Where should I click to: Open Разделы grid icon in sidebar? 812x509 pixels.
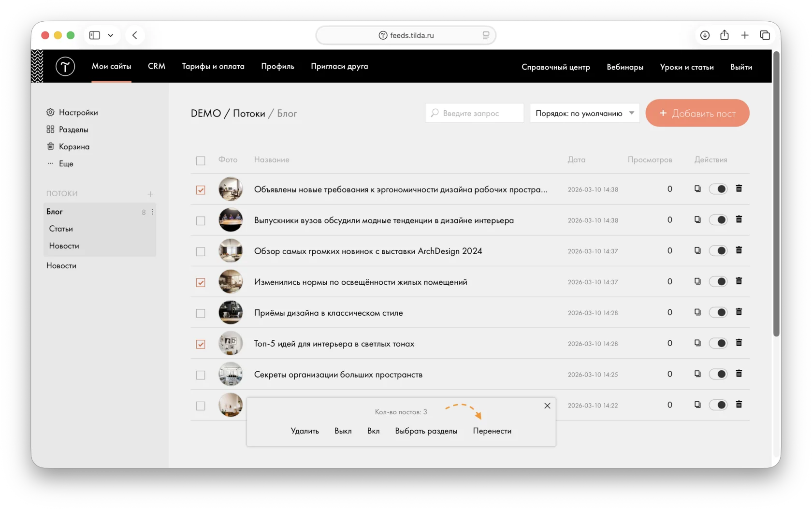click(50, 129)
